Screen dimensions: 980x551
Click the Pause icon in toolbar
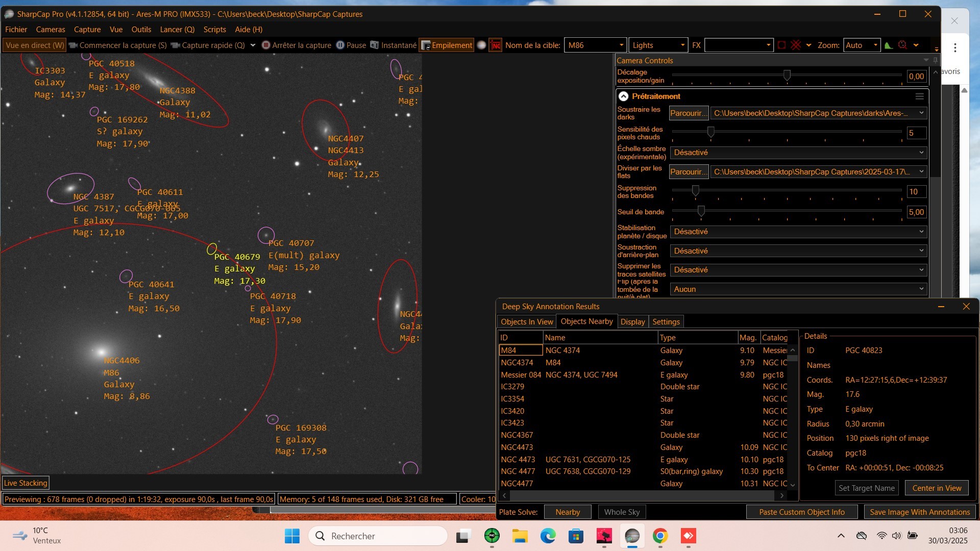point(340,45)
